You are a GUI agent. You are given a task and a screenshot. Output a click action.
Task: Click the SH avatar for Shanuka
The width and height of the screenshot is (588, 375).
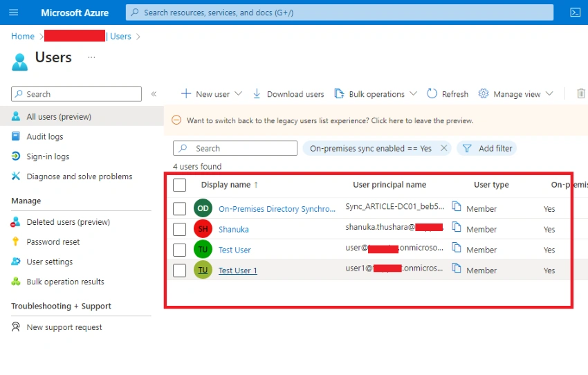click(203, 229)
